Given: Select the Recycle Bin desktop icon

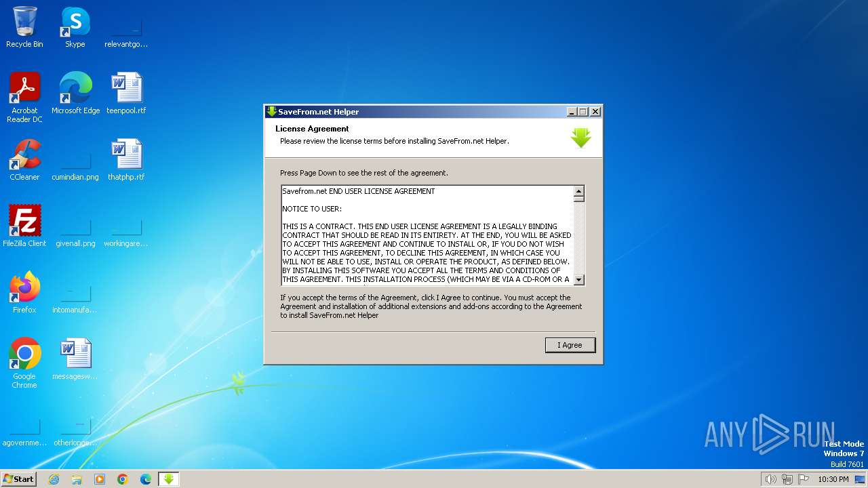Looking at the screenshot, I should (24, 27).
